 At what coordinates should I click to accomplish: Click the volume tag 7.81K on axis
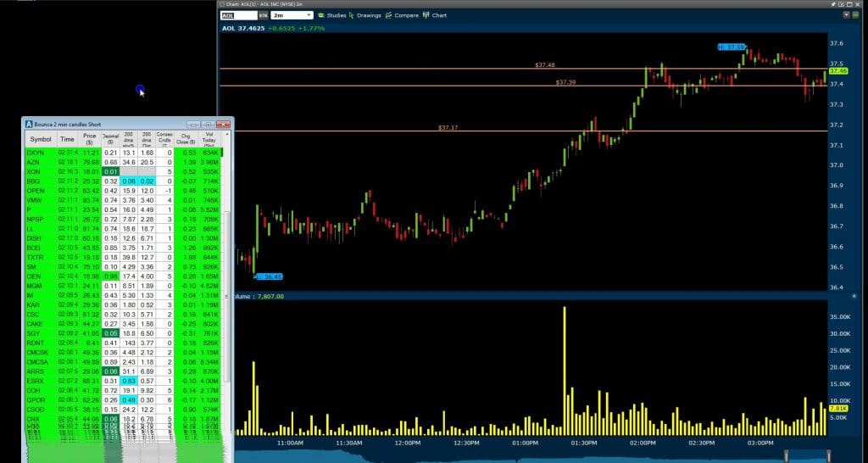click(838, 409)
